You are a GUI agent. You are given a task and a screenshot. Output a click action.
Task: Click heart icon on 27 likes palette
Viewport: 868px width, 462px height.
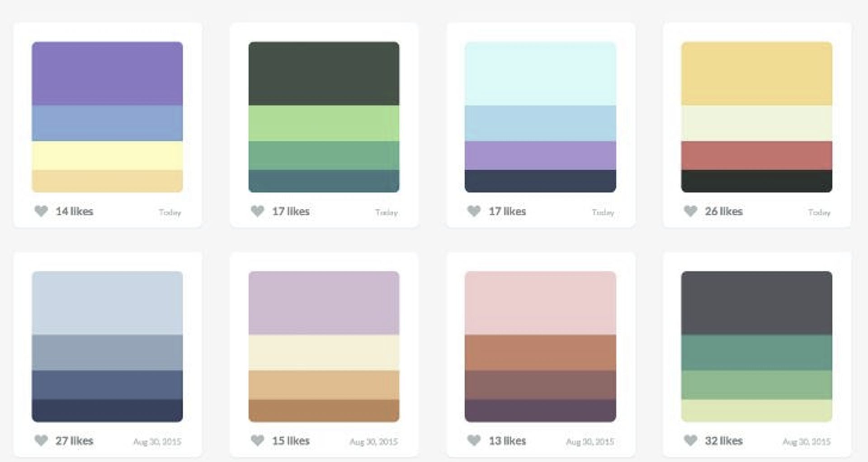[41, 440]
